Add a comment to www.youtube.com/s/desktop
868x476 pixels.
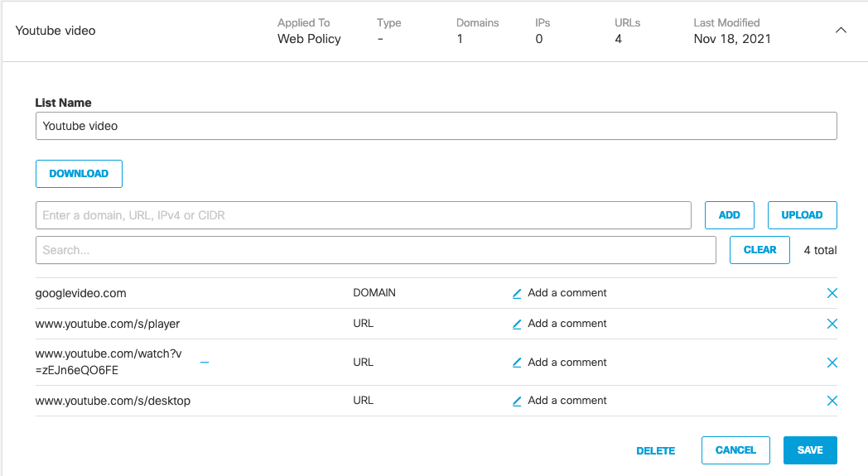[567, 400]
